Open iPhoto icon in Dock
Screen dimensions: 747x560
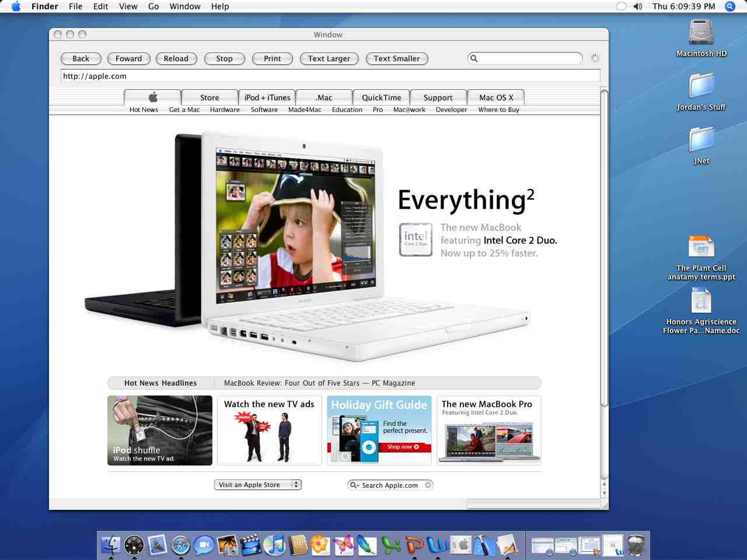coord(228,545)
